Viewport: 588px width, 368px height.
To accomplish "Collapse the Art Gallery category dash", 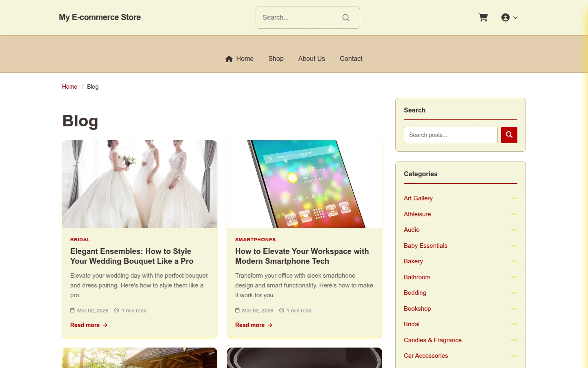I will pyautogui.click(x=514, y=198).
